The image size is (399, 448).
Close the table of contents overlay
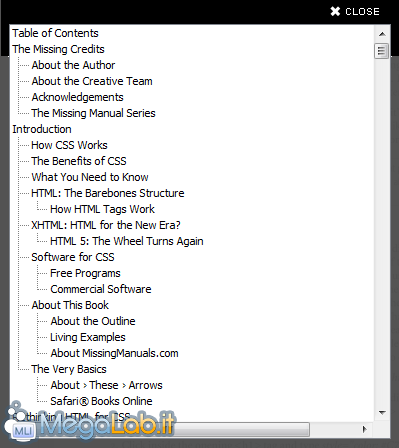(355, 12)
